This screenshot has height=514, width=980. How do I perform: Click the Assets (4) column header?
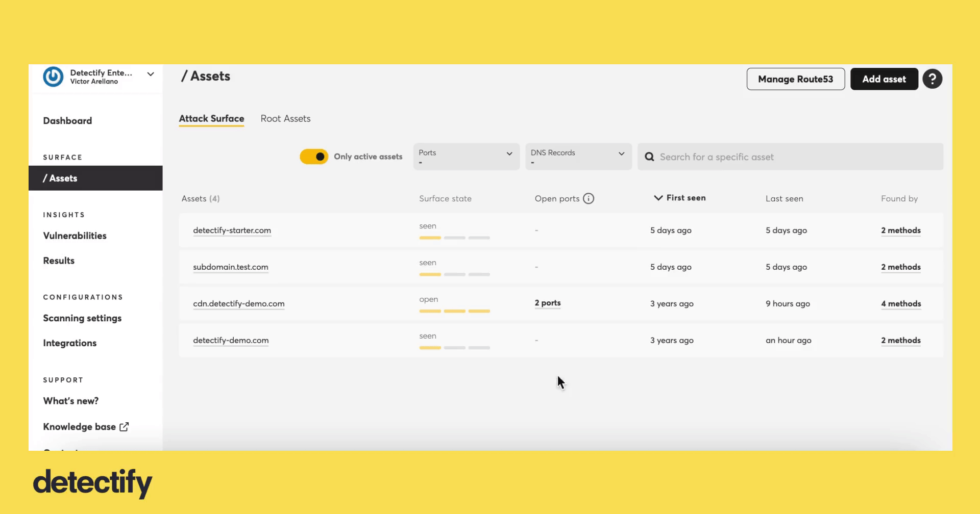coord(201,198)
